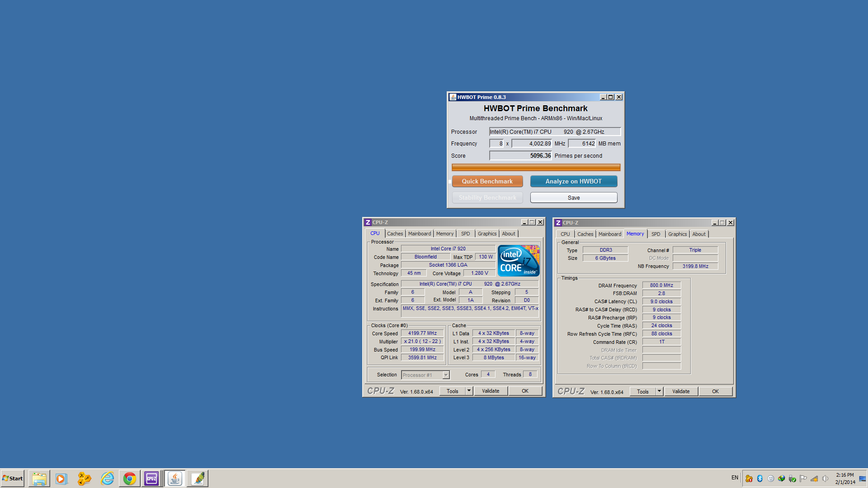
Task: Save the HWBOT Prime score
Action: point(574,197)
